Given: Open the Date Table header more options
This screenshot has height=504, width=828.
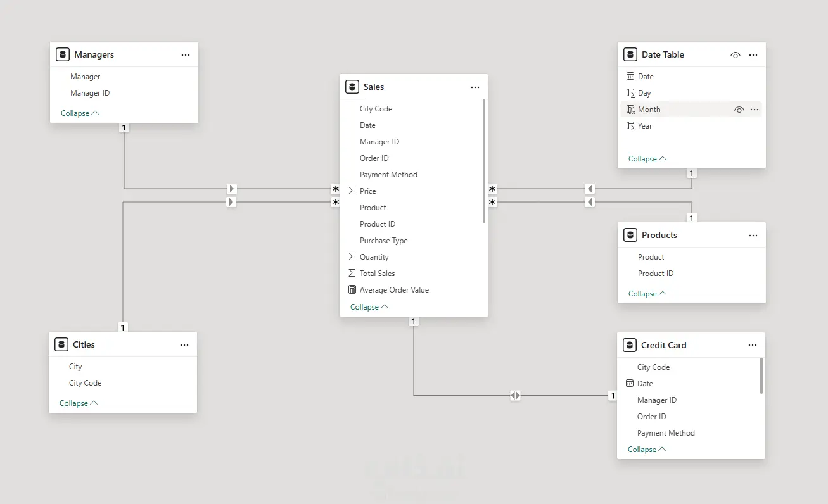Looking at the screenshot, I should pos(753,55).
